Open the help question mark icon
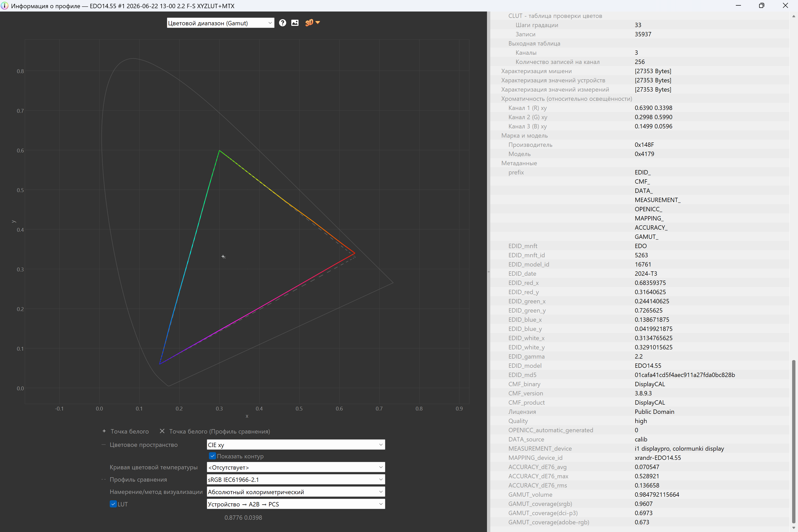The image size is (798, 532). click(282, 23)
